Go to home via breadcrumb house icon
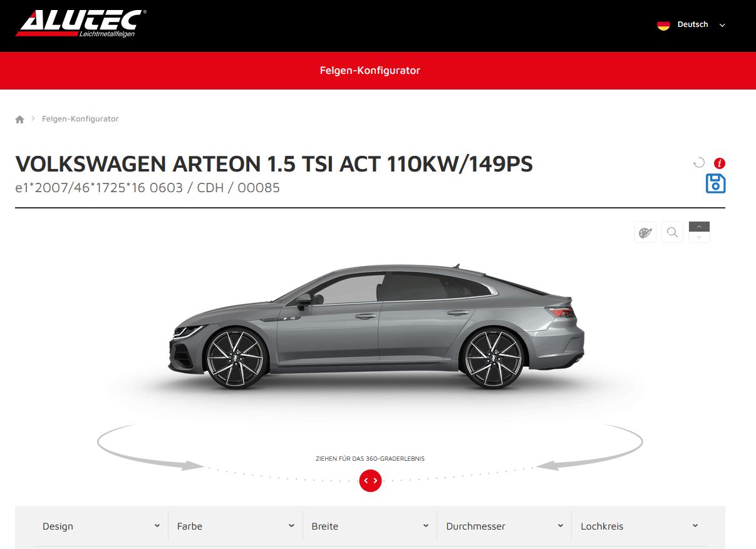Image resolution: width=756 pixels, height=549 pixels. [x=20, y=119]
